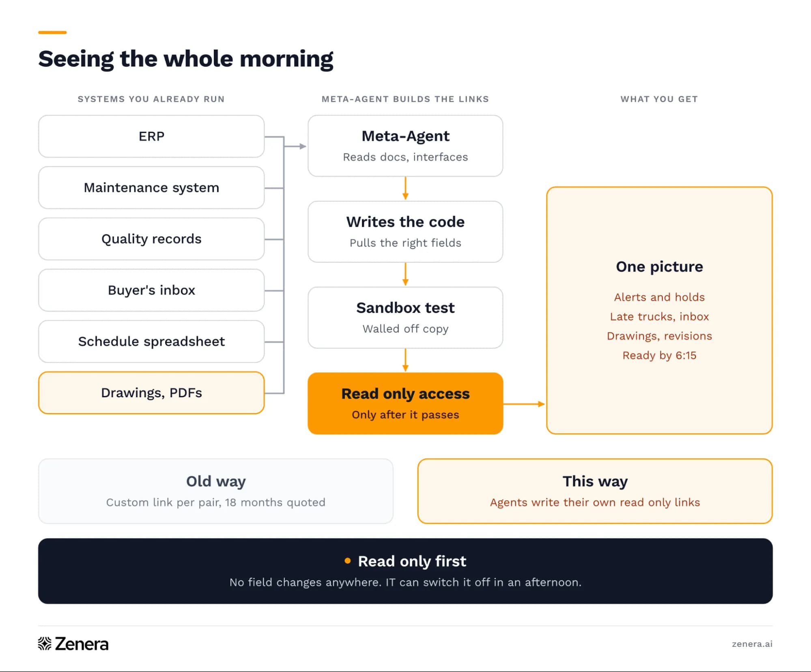This screenshot has height=672, width=811.
Task: Click the This way card
Action: [x=595, y=491]
